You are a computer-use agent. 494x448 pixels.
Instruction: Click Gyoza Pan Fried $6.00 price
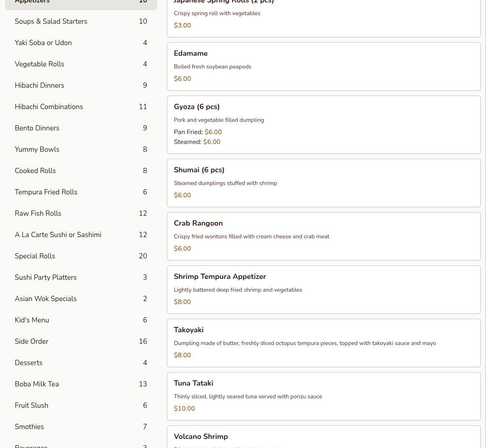pyautogui.click(x=213, y=132)
